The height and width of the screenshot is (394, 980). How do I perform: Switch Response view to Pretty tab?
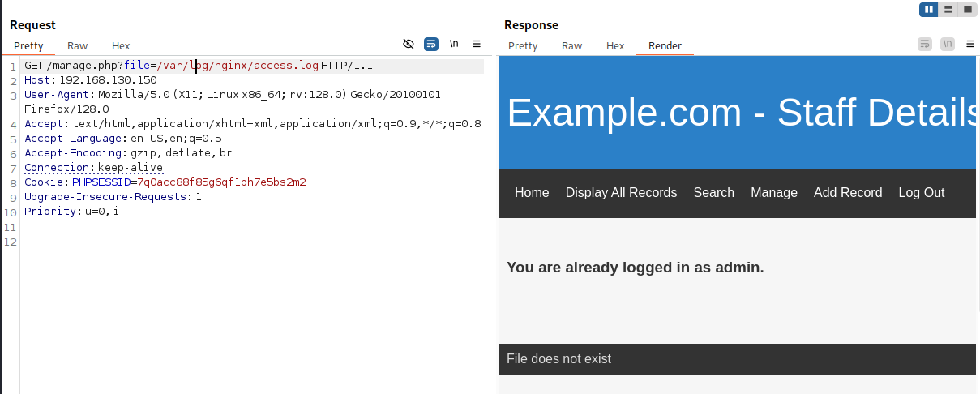point(523,46)
